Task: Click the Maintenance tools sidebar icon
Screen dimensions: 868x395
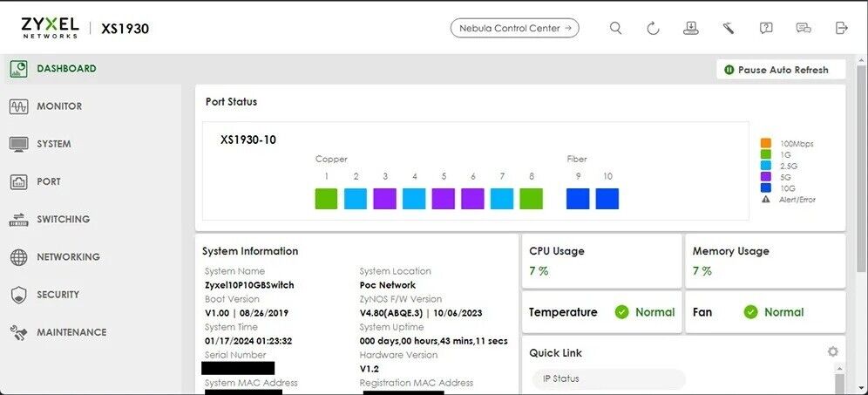Action: [19, 332]
